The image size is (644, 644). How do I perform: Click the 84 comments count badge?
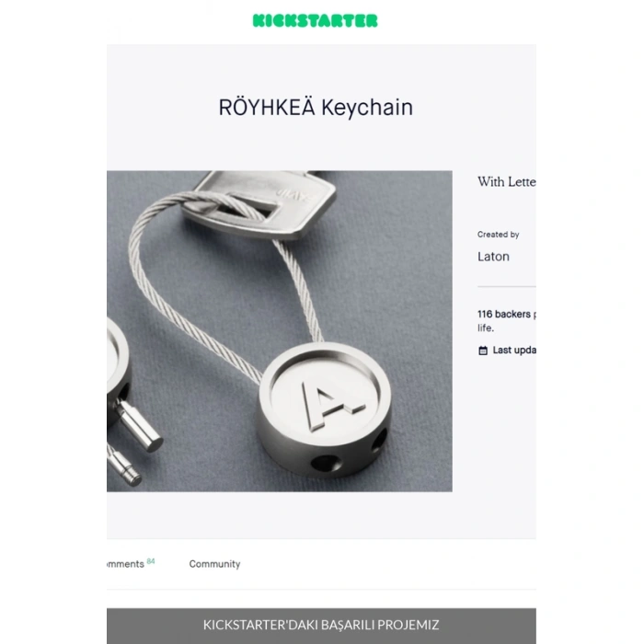click(151, 561)
